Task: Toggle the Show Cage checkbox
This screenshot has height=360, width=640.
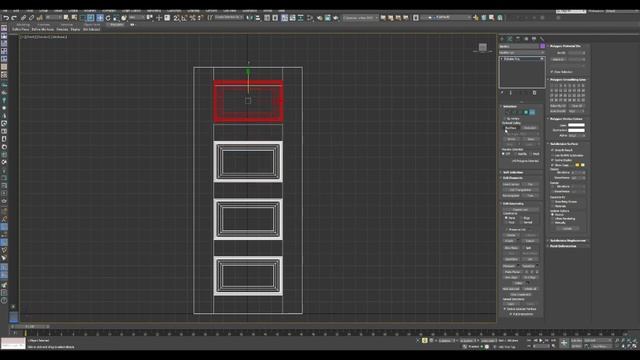Action: pos(552,165)
